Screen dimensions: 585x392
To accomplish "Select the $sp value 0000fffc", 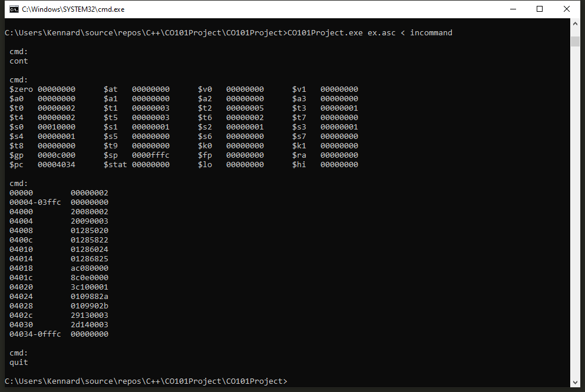I will pos(150,155).
